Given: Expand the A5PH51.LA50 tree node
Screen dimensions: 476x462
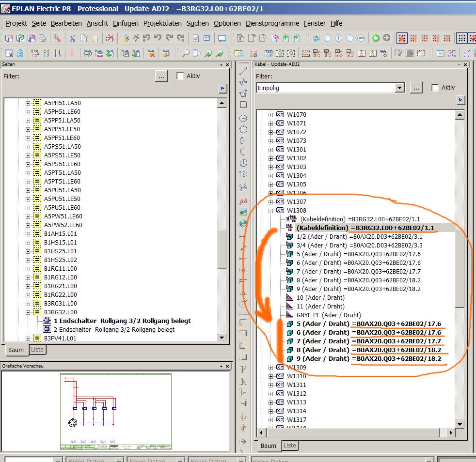Looking at the screenshot, I should point(28,103).
